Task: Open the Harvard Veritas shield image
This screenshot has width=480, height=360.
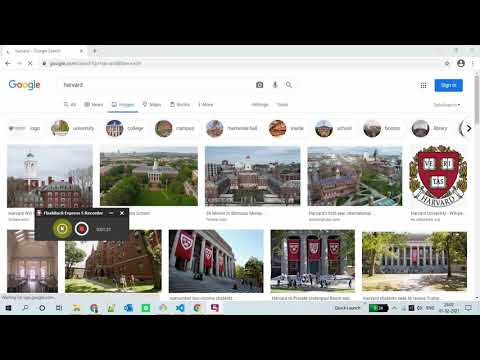Action: point(438,176)
